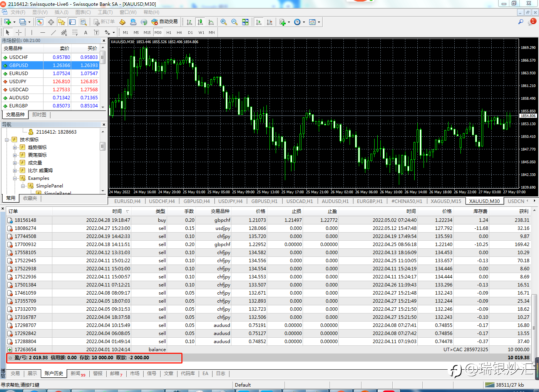The width and height of the screenshot is (539, 392).
Task: Open the periodicity clock dropdown arrow
Action: [304, 22]
